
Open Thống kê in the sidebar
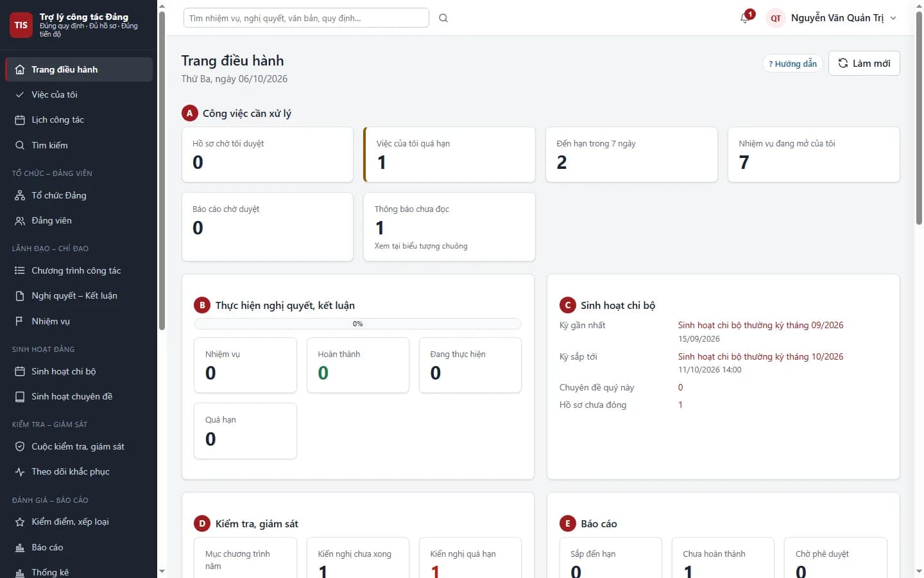79,572
